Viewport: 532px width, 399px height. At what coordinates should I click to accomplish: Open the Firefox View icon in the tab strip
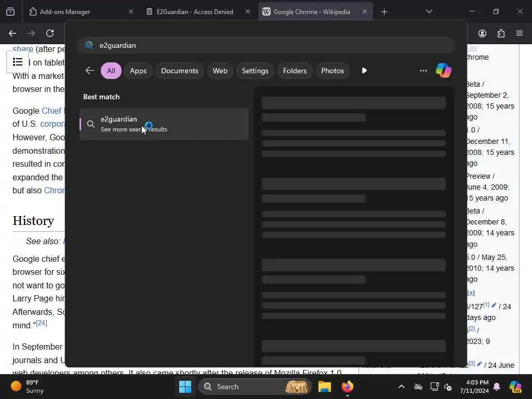pyautogui.click(x=10, y=11)
